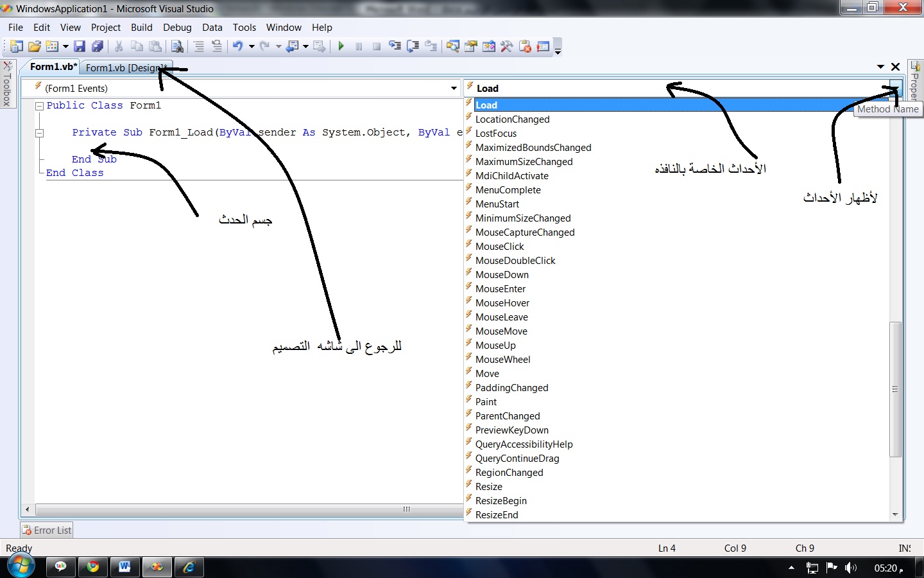Open the File menu
This screenshot has height=578, width=924.
[15, 28]
